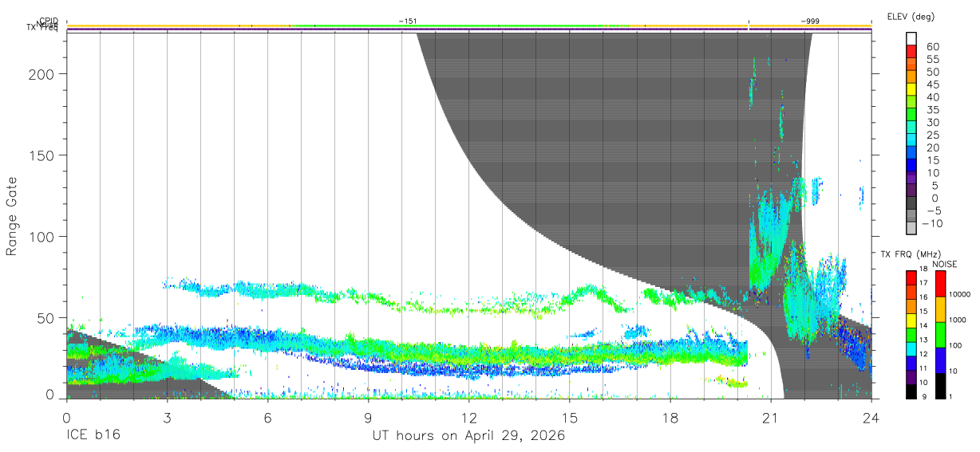Click the black bottom swatch of the NOISE bar
Viewport: 980px width, 452px height.
(940, 386)
